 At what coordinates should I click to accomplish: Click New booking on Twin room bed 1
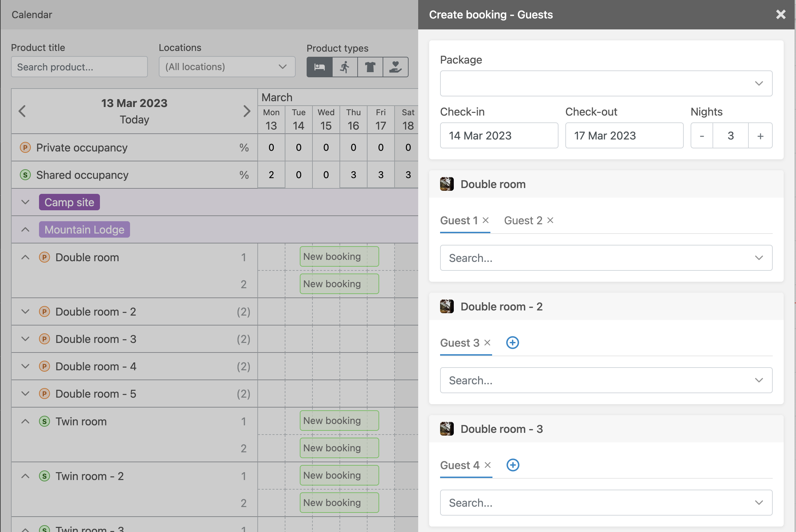(x=339, y=421)
